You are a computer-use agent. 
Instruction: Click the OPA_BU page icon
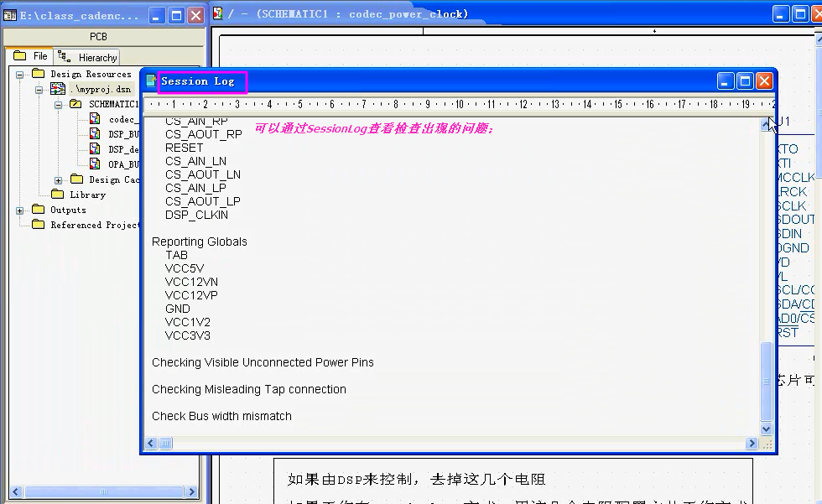pos(95,164)
